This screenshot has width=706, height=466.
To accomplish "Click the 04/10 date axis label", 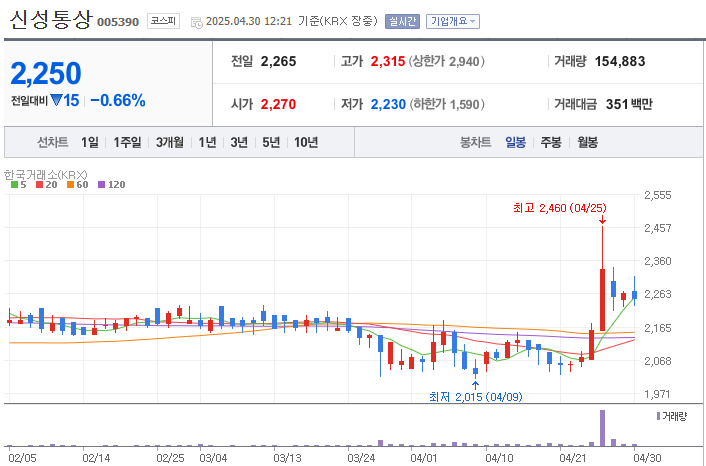I will pyautogui.click(x=499, y=458).
